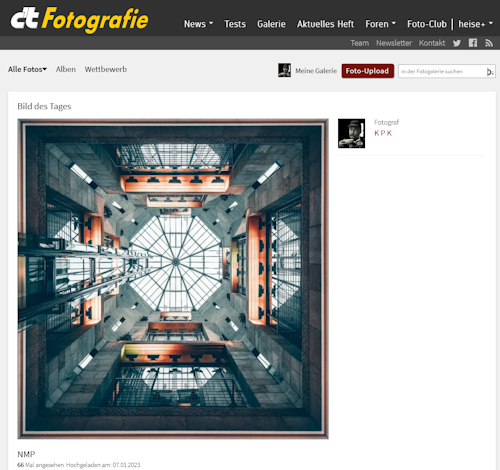This screenshot has height=470, width=500.
Task: Click the c't Fotografie logo
Action: pos(79,20)
